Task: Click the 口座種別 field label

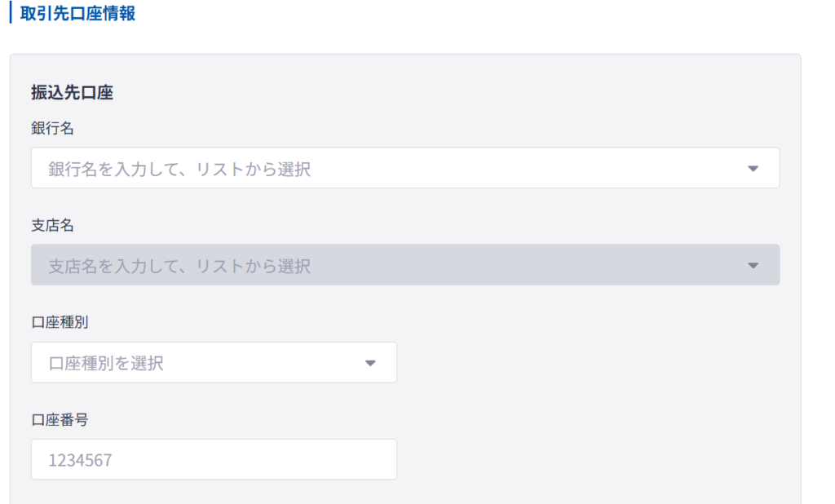Action: point(60,322)
